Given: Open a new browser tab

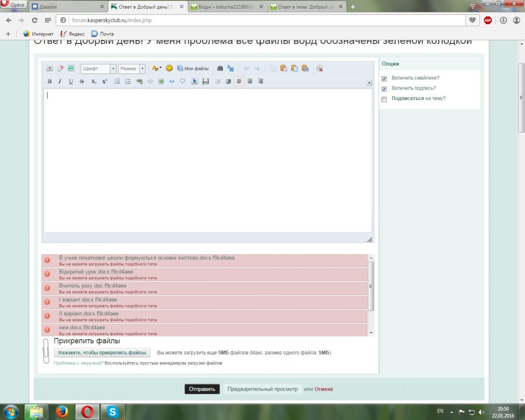Looking at the screenshot, I should [x=353, y=7].
